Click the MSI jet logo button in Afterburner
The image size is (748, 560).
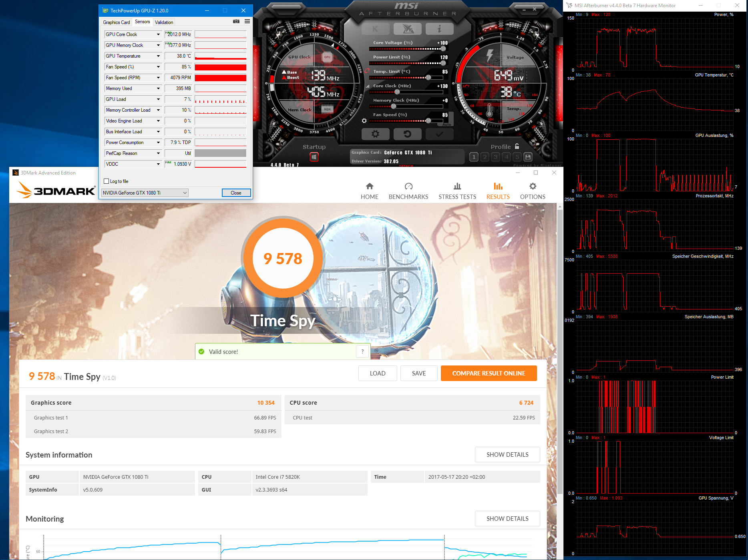[x=407, y=29]
